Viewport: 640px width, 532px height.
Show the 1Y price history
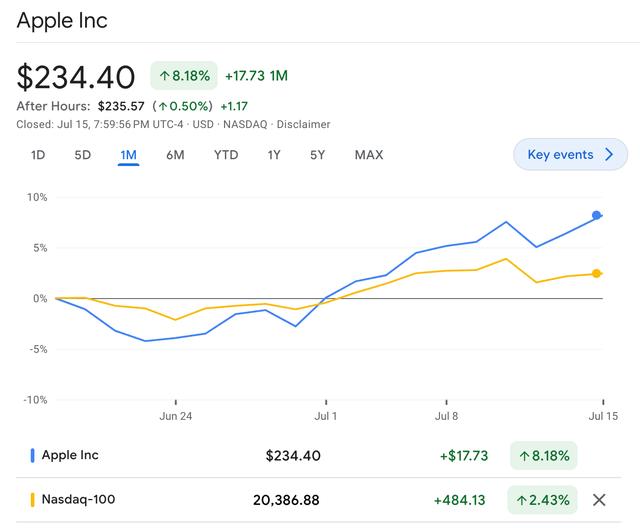coord(274,155)
